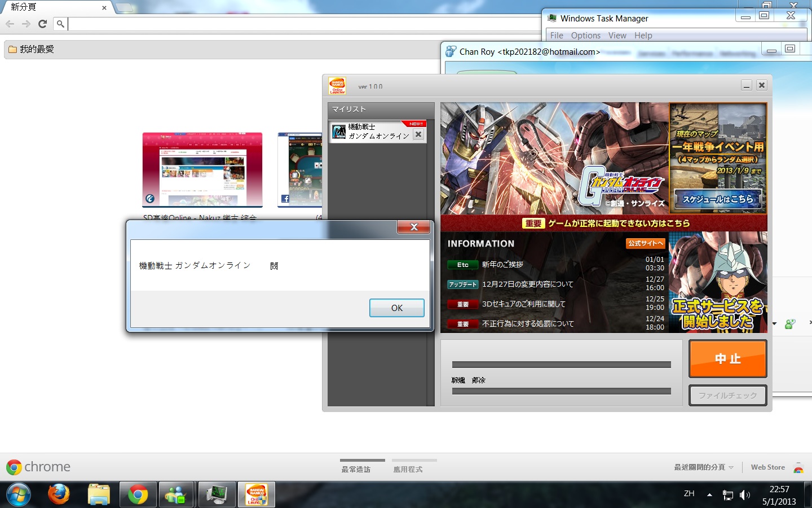Screen dimensions: 812x508
Task: Expand the small arrow beside the Messenger contact icon
Action: click(x=774, y=323)
